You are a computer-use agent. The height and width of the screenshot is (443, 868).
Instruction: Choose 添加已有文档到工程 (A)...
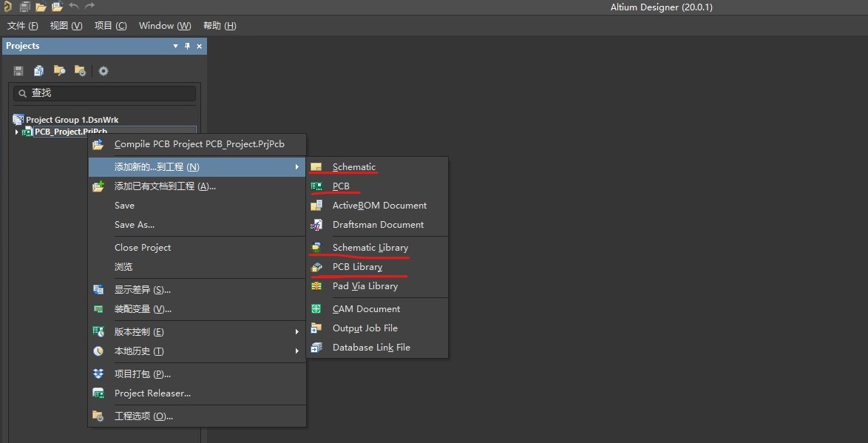197,186
